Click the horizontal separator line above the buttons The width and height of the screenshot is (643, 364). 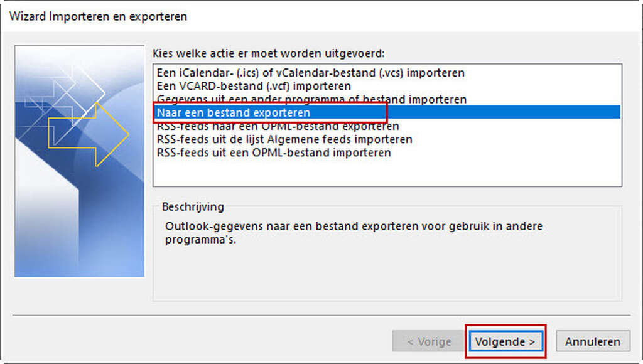tap(321, 316)
